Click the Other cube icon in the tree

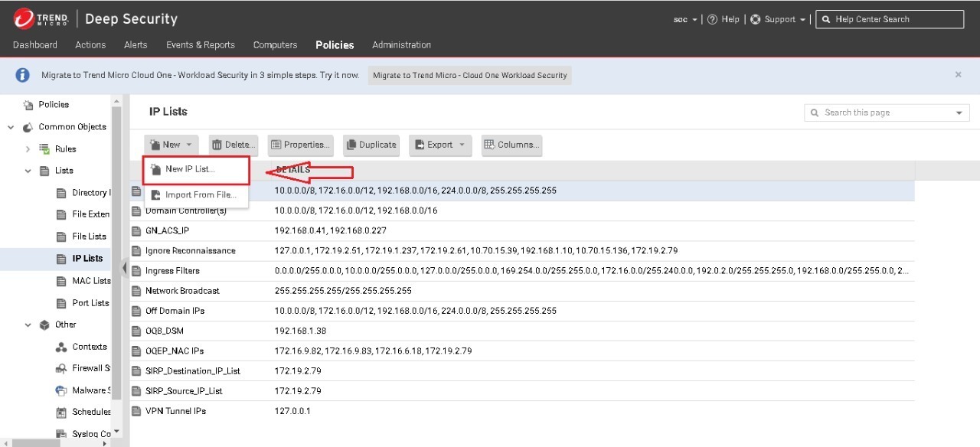point(44,325)
